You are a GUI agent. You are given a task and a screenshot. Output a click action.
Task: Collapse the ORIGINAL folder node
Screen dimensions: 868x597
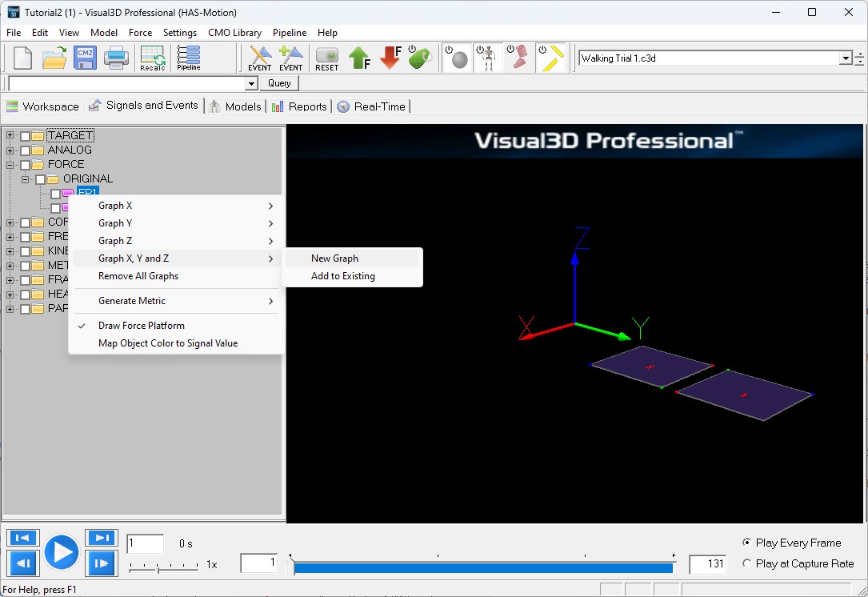tap(25, 179)
